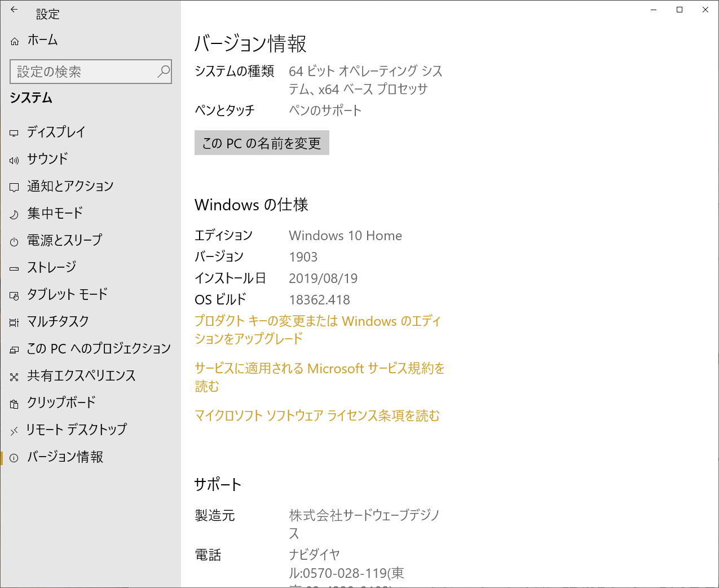Maximize the Settings window
The image size is (719, 588).
[x=680, y=10]
